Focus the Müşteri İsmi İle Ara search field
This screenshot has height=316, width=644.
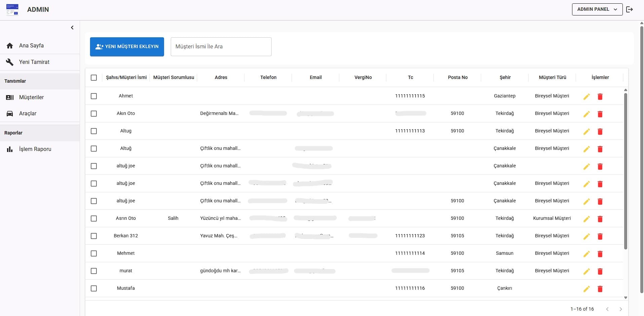click(x=221, y=47)
